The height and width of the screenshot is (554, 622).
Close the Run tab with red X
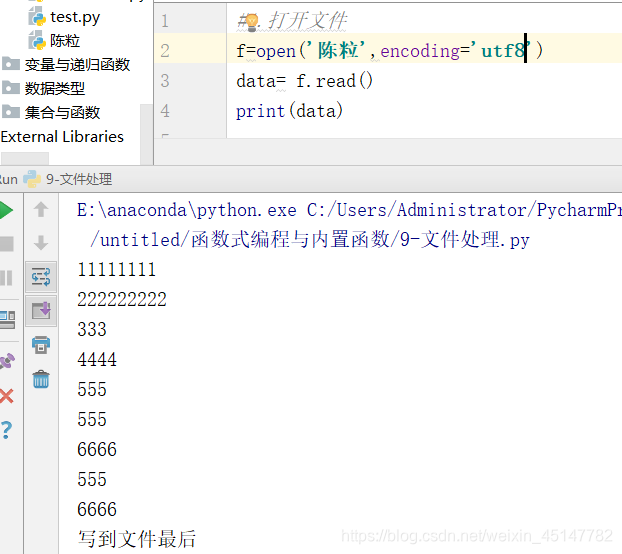coord(6,396)
